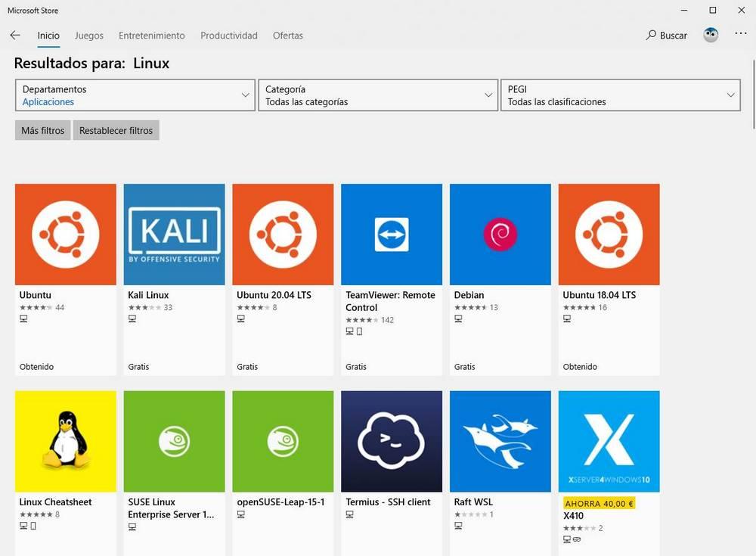Expand the PEGI classification dropdown

(x=621, y=95)
